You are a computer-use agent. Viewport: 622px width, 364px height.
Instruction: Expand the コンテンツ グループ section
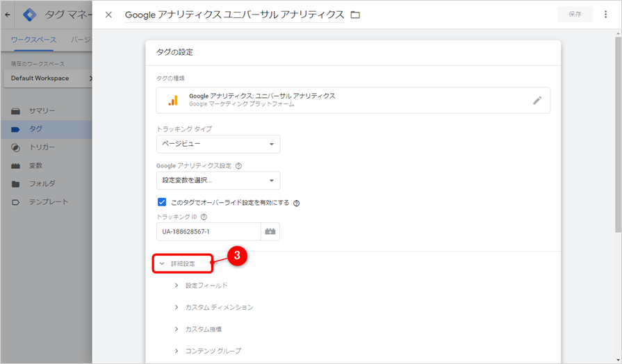pos(208,351)
